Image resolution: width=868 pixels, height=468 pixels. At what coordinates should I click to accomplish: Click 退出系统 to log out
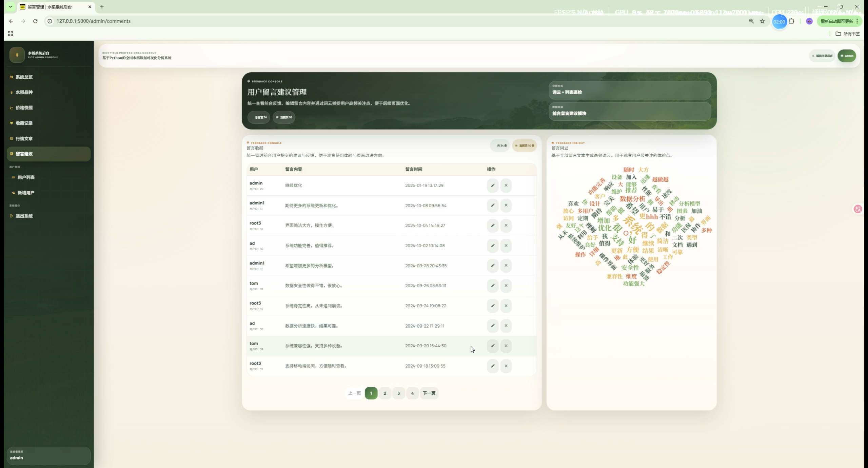(24, 216)
